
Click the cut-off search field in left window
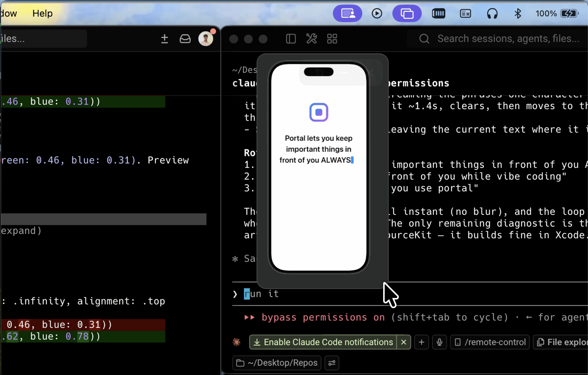coord(44,39)
